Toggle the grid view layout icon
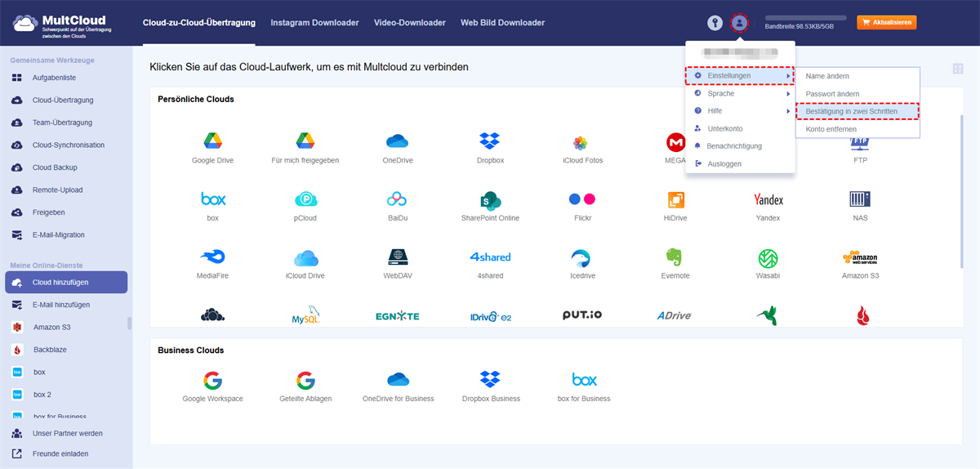Image resolution: width=980 pixels, height=469 pixels. [x=957, y=69]
